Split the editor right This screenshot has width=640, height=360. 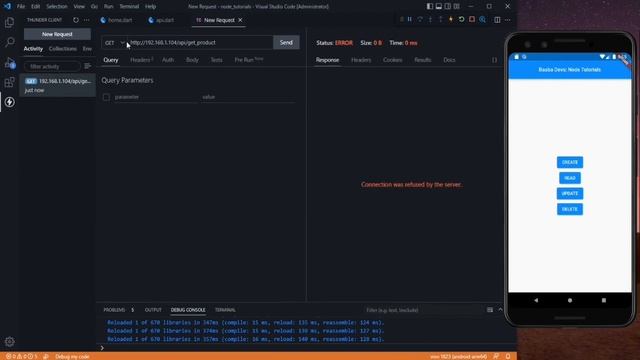click(x=497, y=20)
